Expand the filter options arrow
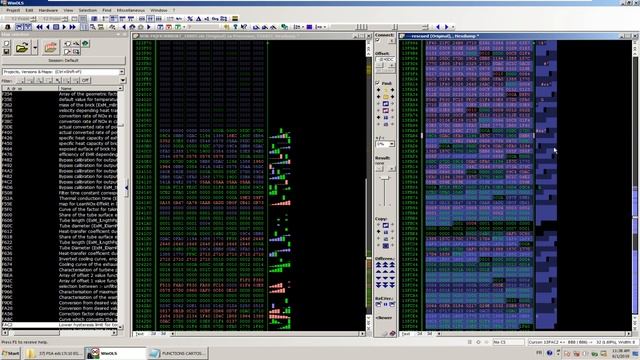640x360 pixels. click(x=123, y=80)
